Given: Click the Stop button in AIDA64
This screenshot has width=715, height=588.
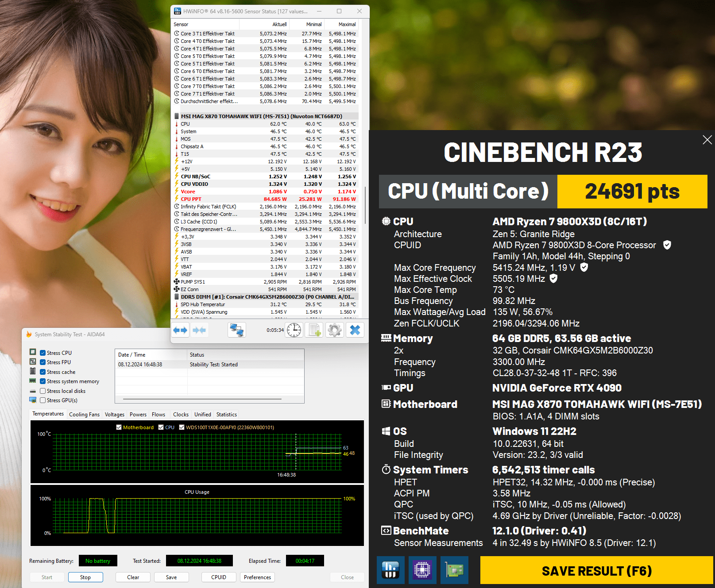Looking at the screenshot, I should tap(85, 577).
